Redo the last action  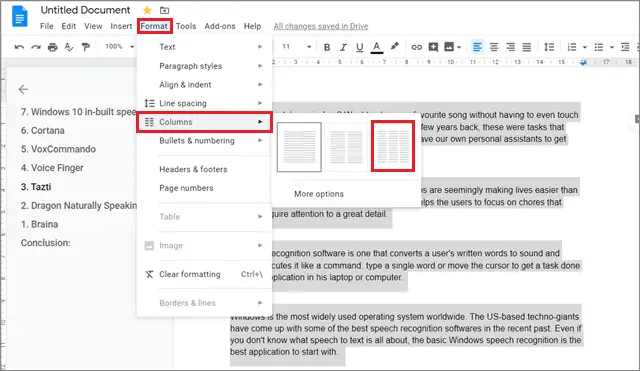coord(36,47)
